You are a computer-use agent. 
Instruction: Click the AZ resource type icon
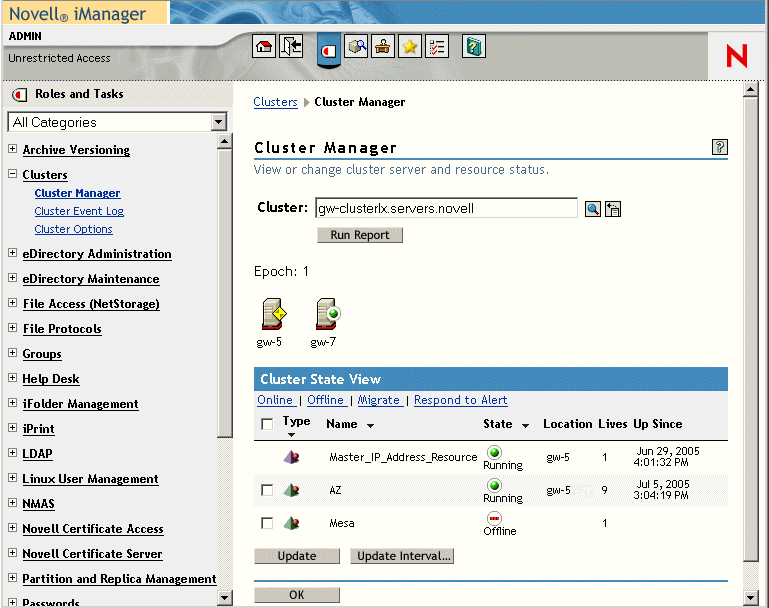tap(291, 490)
